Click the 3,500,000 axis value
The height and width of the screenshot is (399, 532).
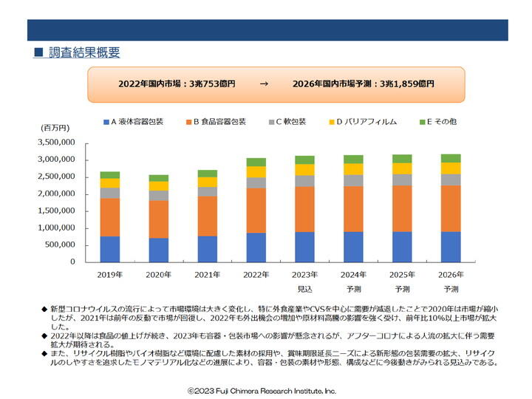tap(56, 143)
